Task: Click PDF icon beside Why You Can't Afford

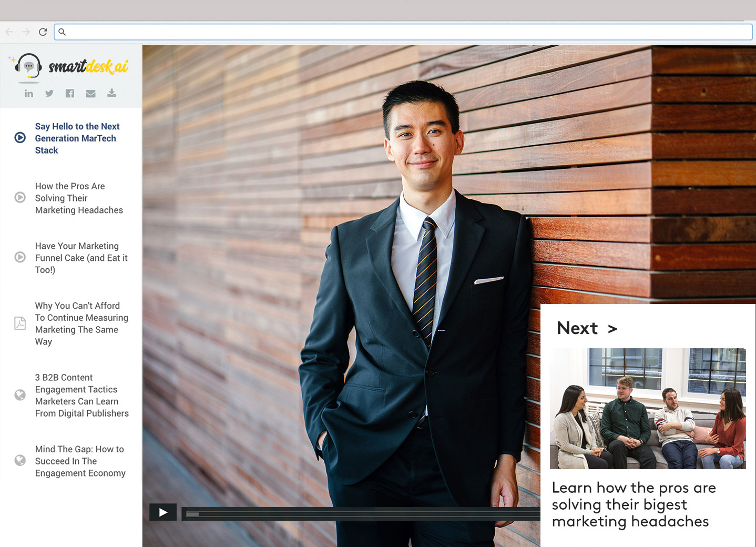Action: pyautogui.click(x=20, y=323)
